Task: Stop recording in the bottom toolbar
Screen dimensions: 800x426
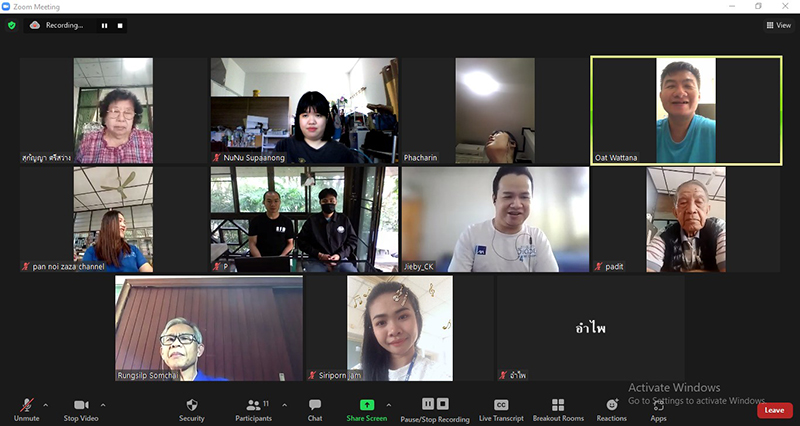Action: point(442,404)
